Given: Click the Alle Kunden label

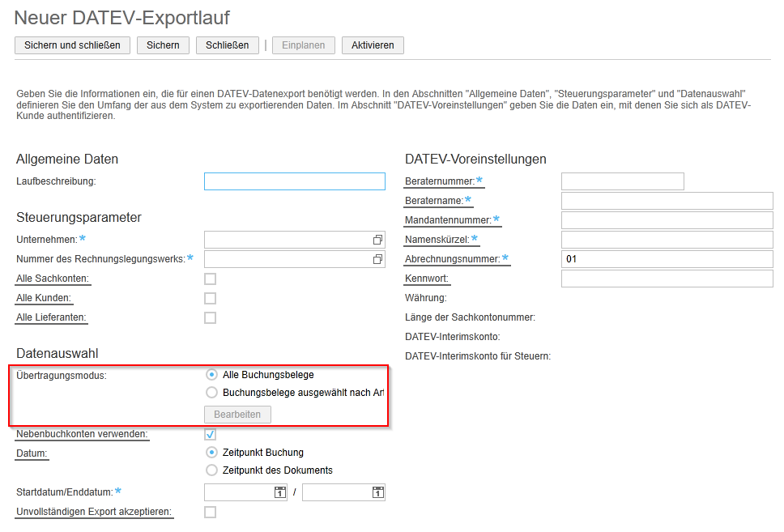Looking at the screenshot, I should [44, 298].
